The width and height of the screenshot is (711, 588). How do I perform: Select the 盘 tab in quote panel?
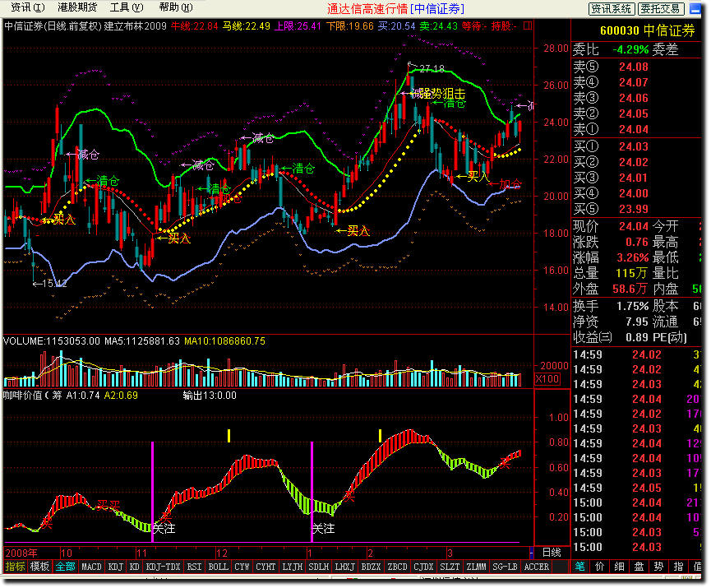coord(639,567)
